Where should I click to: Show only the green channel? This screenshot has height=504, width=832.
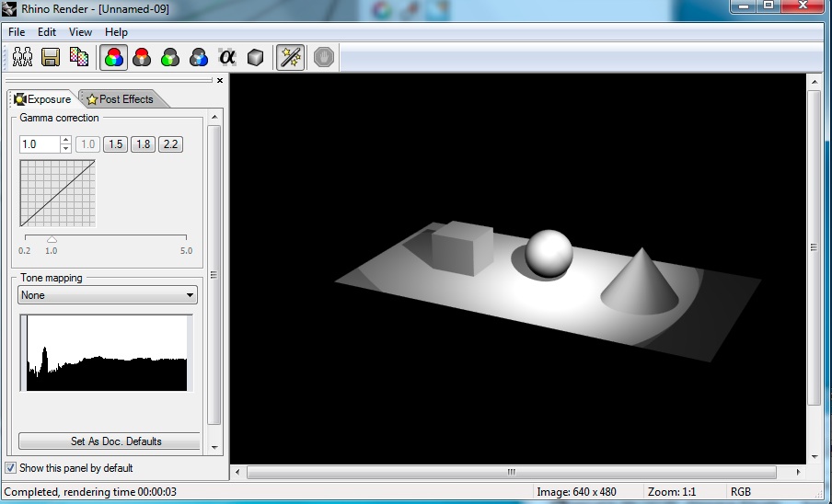169,57
